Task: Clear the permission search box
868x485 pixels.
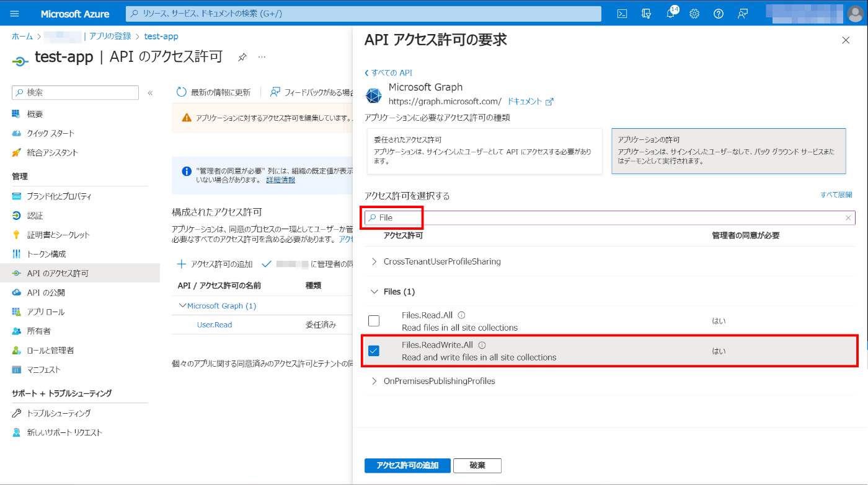Action: [x=848, y=218]
